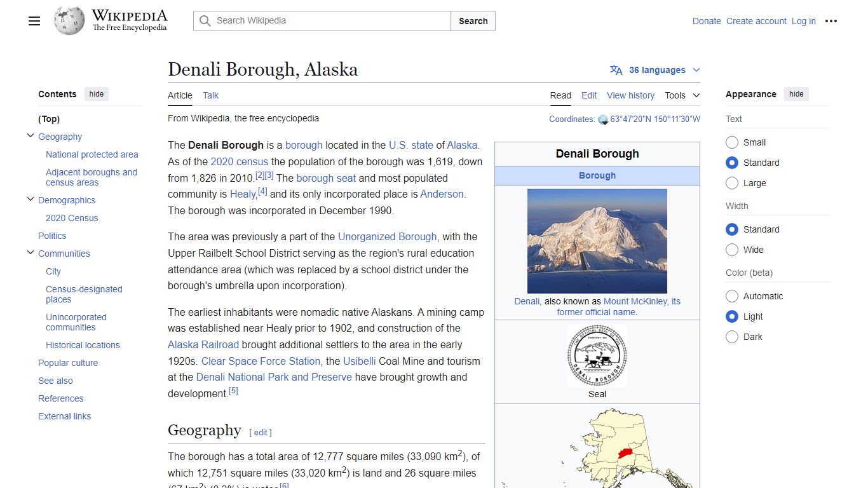
Task: Open the View history tab
Action: [x=630, y=95]
